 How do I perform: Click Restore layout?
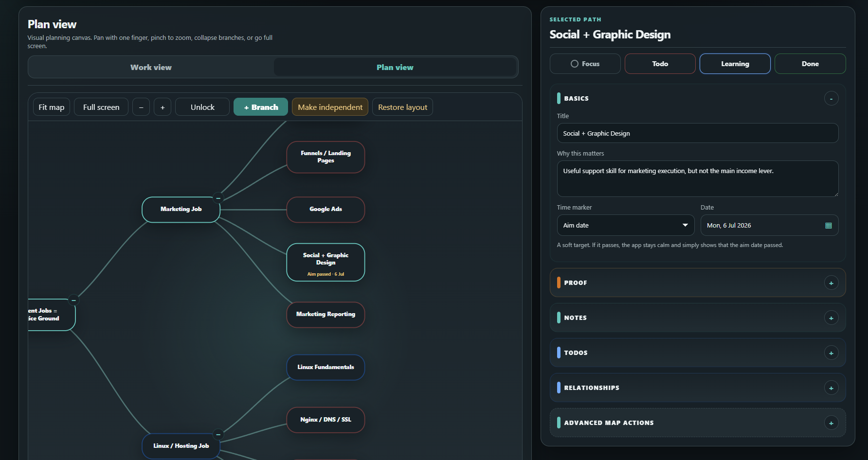pyautogui.click(x=402, y=107)
